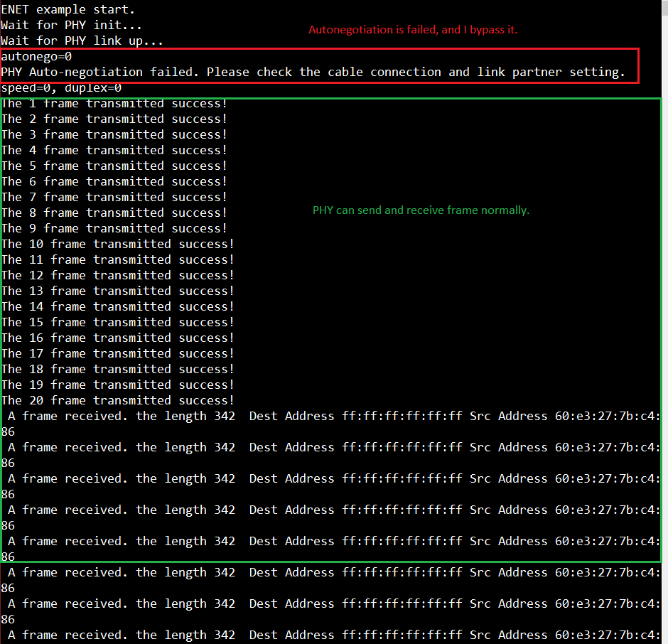This screenshot has height=644, width=668.
Task: Select the red Autonegotiation is failed annotation
Action: (412, 30)
